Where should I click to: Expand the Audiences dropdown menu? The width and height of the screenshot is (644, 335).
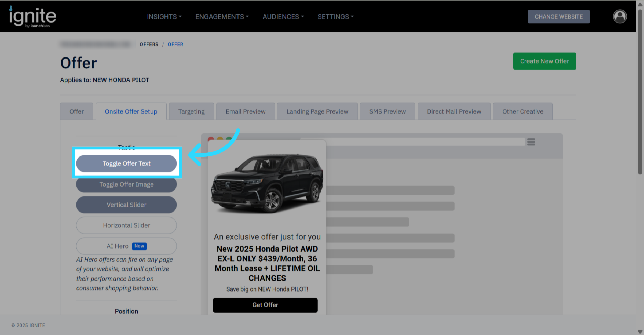(283, 17)
